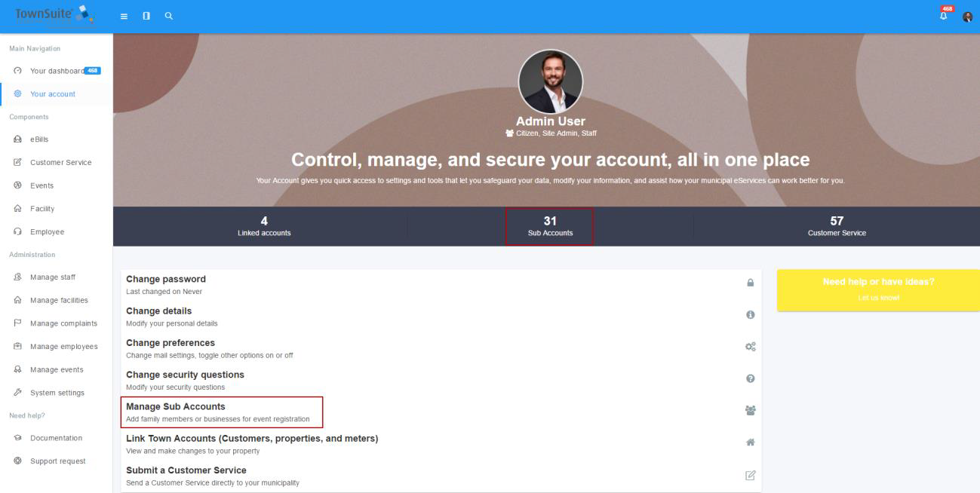980x493 pixels.
Task: Click the TownSuite logo
Action: click(x=56, y=15)
